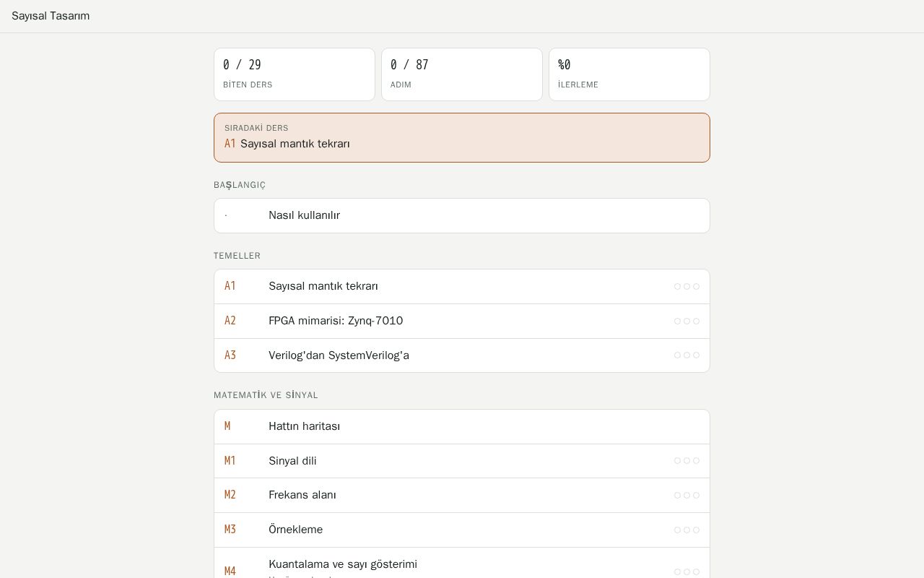Click the progress dots on the A2 row
924x578 pixels.
(687, 321)
